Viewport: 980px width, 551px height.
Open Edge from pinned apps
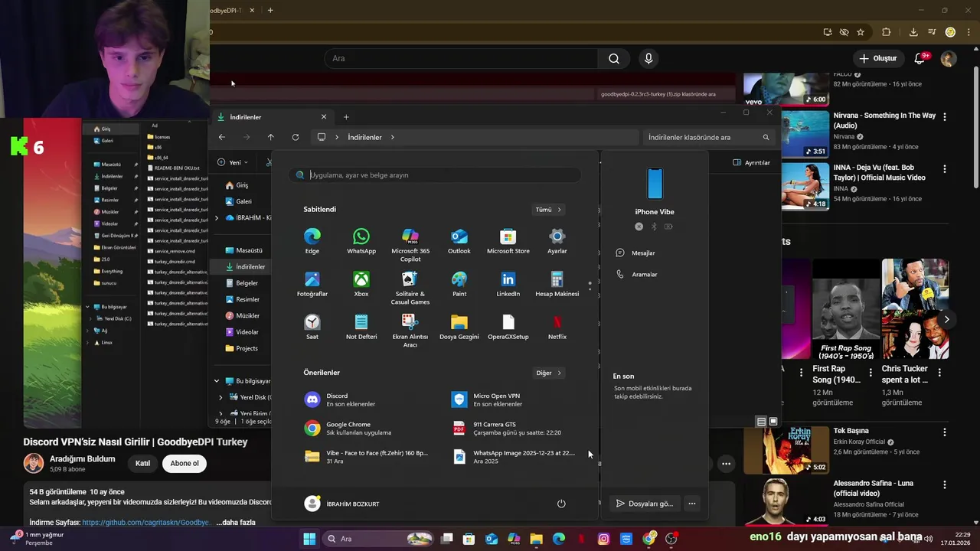(x=312, y=241)
